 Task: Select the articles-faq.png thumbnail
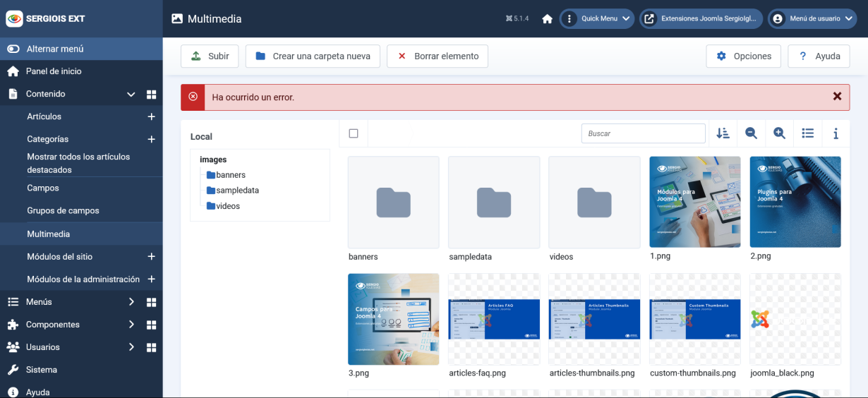(494, 320)
